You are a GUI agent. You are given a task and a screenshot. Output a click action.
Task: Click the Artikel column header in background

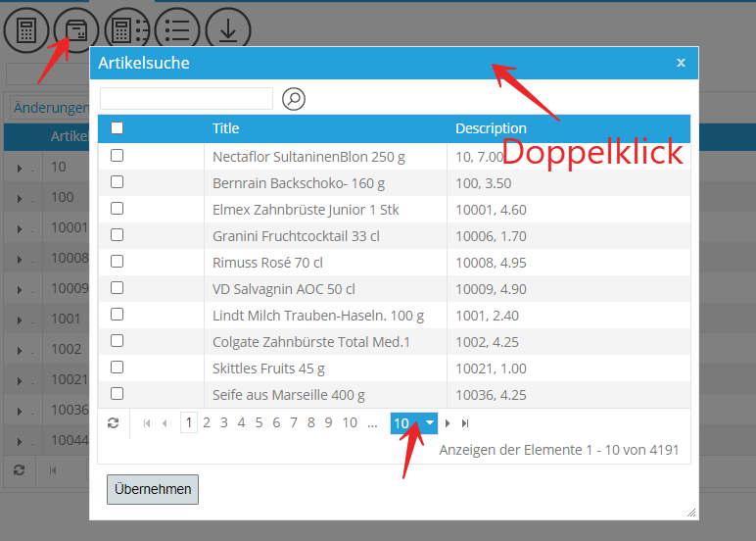[x=70, y=136]
